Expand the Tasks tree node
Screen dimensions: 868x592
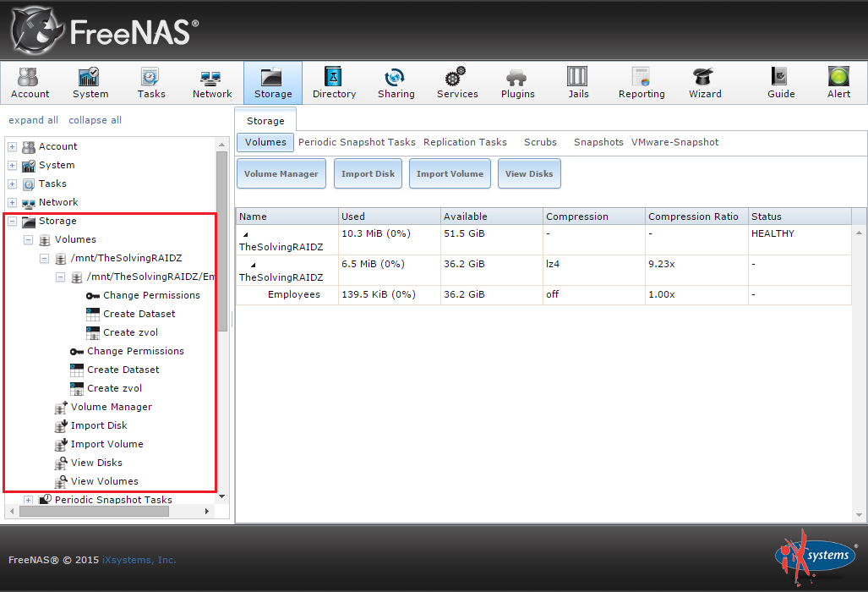pos(12,184)
